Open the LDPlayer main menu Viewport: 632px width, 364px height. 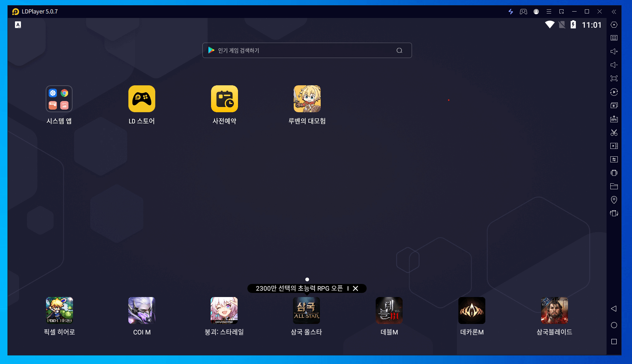tap(549, 12)
